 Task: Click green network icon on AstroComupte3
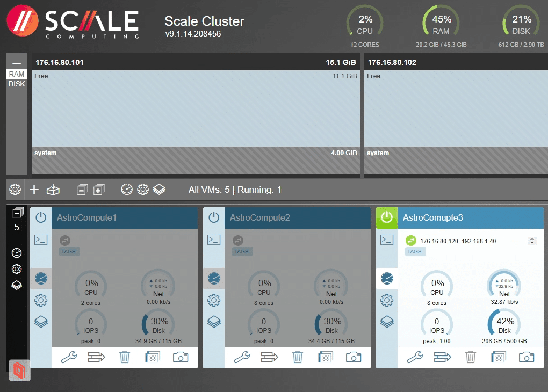[410, 241]
